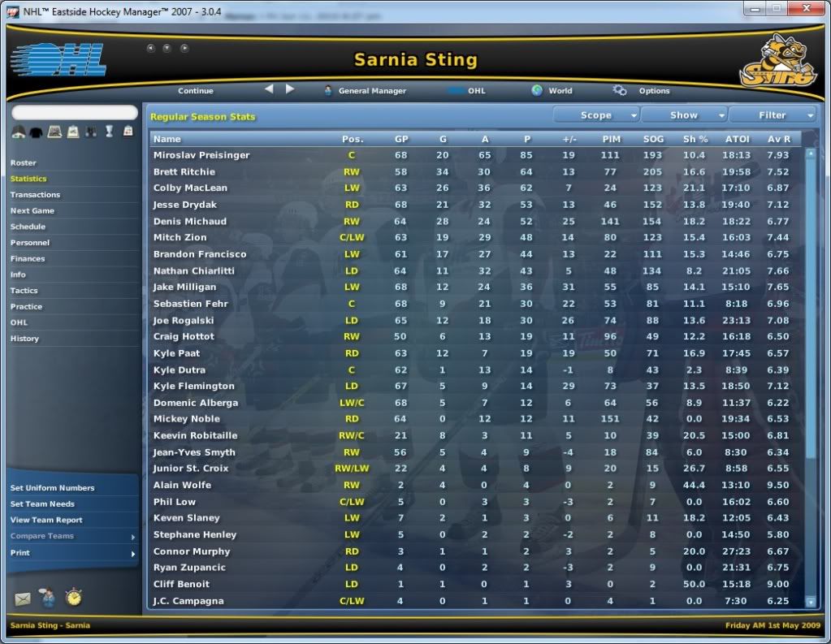
Task: Open Finances in the sidebar
Action: pos(28,259)
